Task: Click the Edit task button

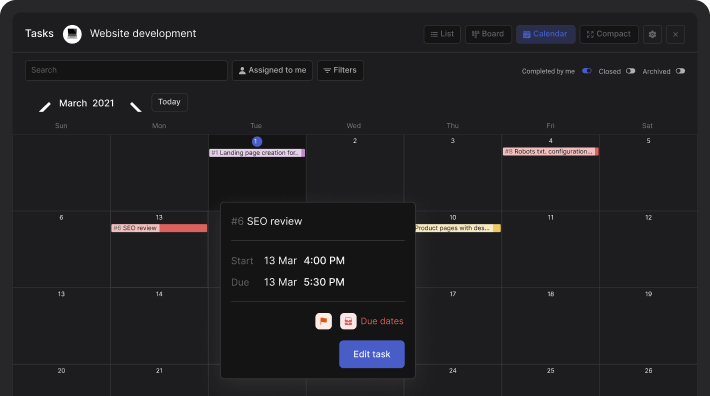Action: (x=372, y=354)
